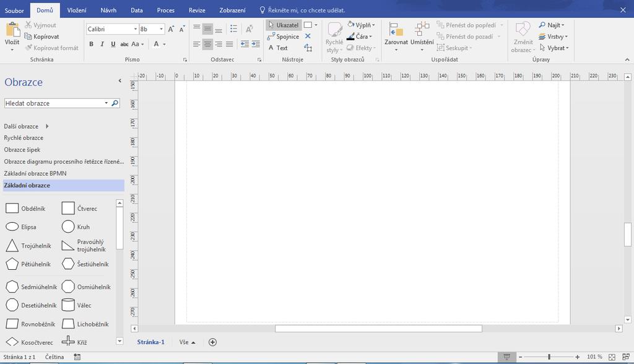The width and height of the screenshot is (634, 364).
Task: Open the Čára line dropdown
Action: tap(359, 37)
